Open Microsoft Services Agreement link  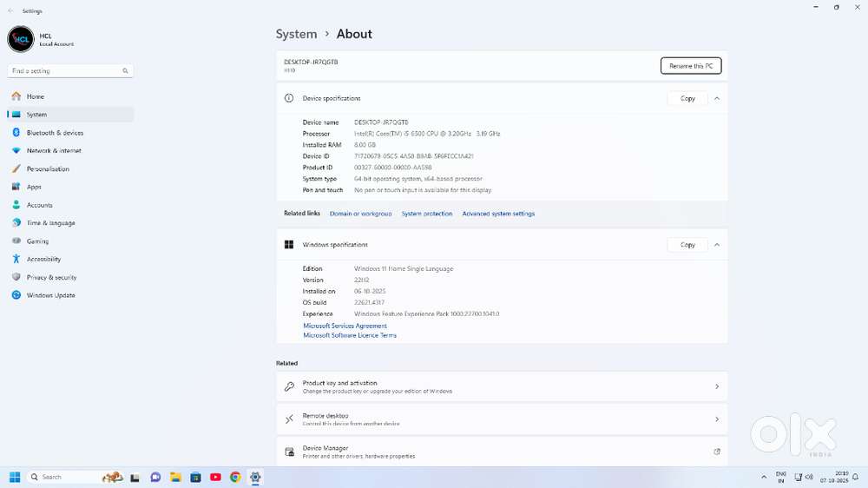[345, 326]
